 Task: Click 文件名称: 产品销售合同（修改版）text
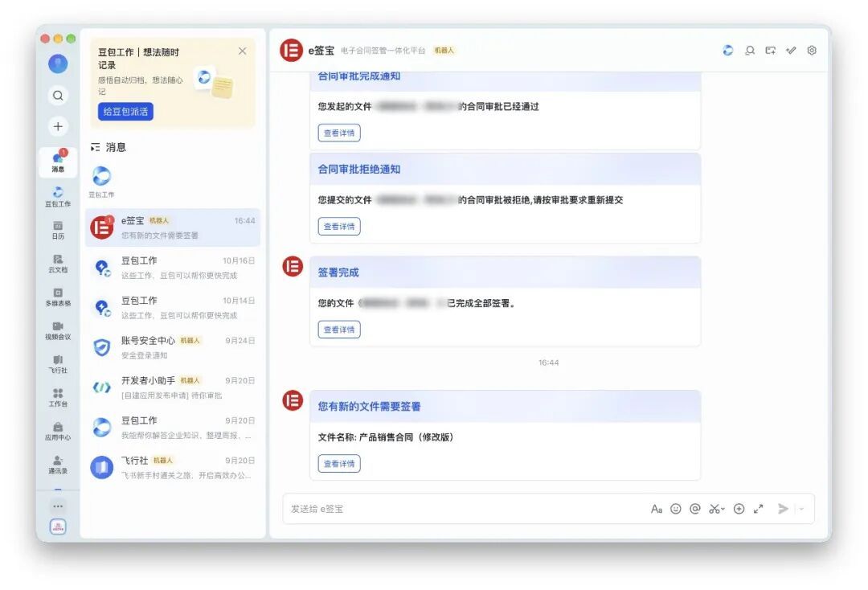pos(386,437)
